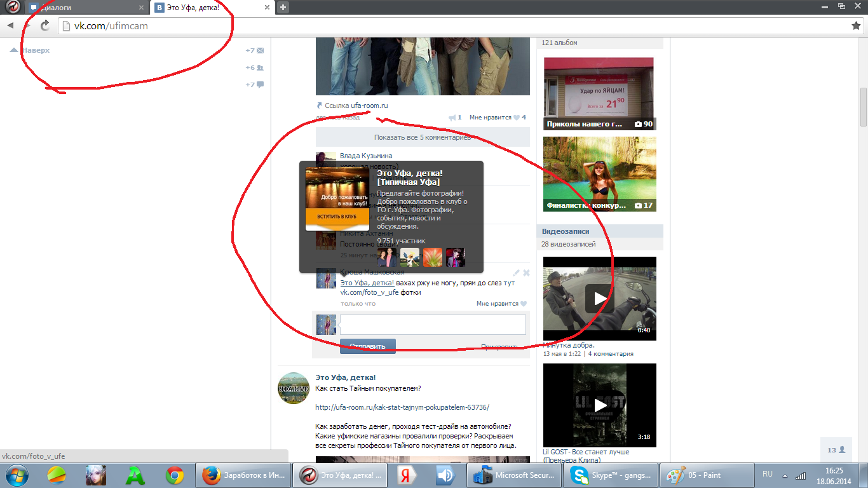868x488 pixels.
Task: Open post author Это Уфа, детка! below comments
Action: click(345, 377)
